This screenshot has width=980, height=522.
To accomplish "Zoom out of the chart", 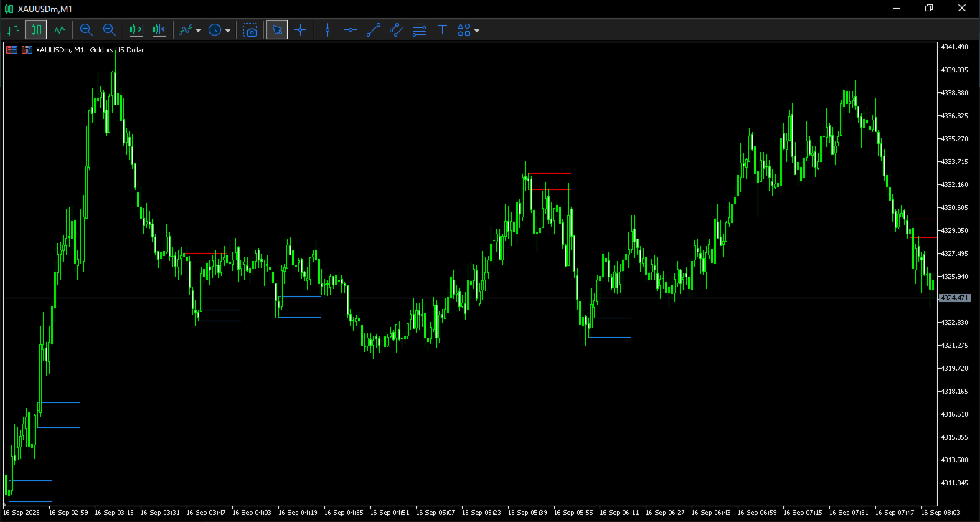I will click(109, 30).
